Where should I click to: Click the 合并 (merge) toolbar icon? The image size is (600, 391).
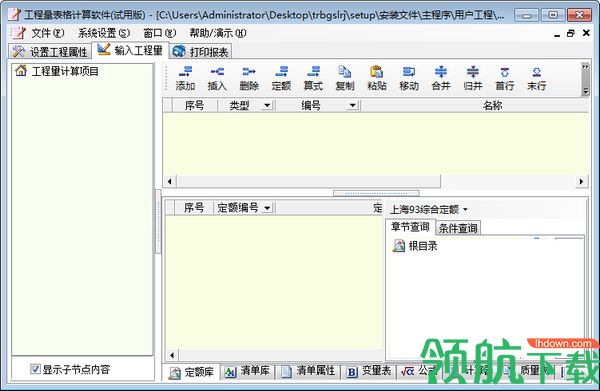tap(441, 78)
